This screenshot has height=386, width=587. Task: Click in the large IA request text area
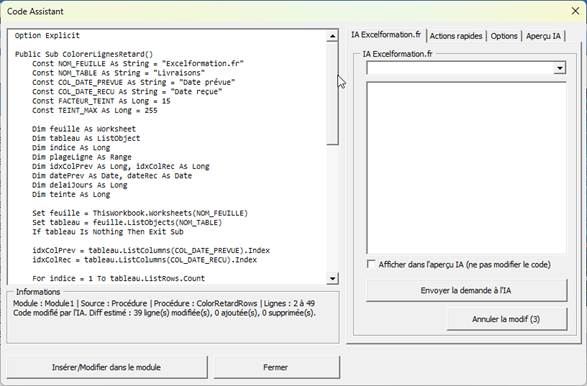466,168
